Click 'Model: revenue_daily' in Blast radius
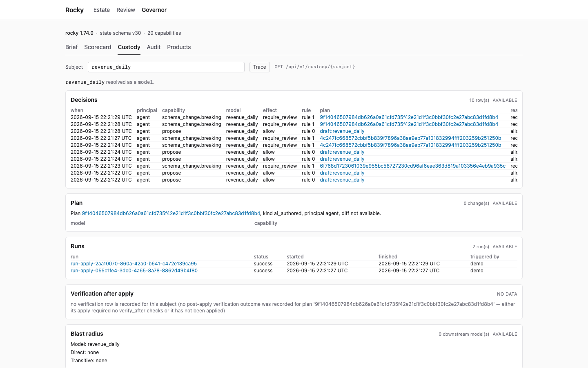This screenshot has height=368, width=588. click(x=95, y=344)
